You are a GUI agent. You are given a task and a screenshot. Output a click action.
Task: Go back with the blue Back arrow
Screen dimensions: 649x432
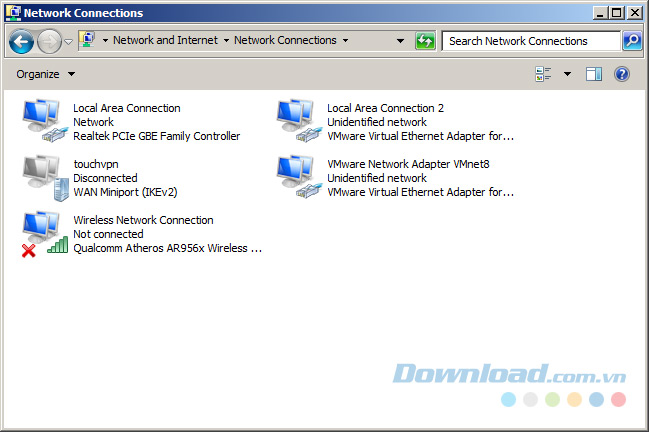21,41
